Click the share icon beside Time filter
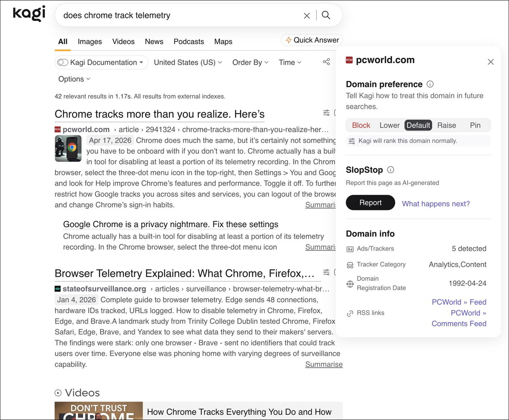The image size is (509, 420). (326, 62)
